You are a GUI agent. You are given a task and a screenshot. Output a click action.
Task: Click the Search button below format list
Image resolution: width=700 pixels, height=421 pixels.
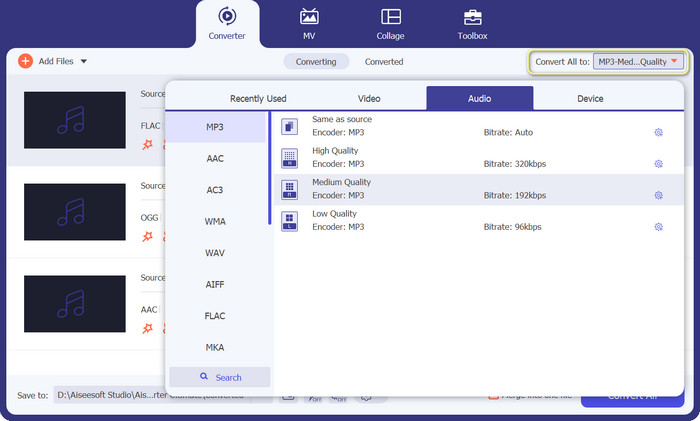pos(219,377)
